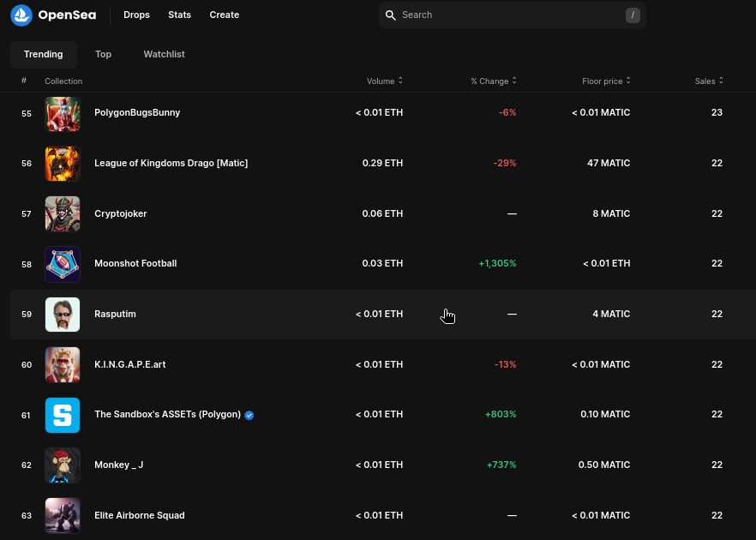Click the +803% change value
The height and width of the screenshot is (540, 756).
tap(501, 414)
